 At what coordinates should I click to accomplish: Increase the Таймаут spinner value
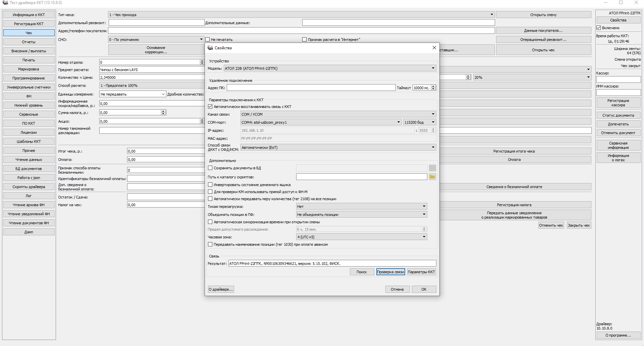[433, 86]
